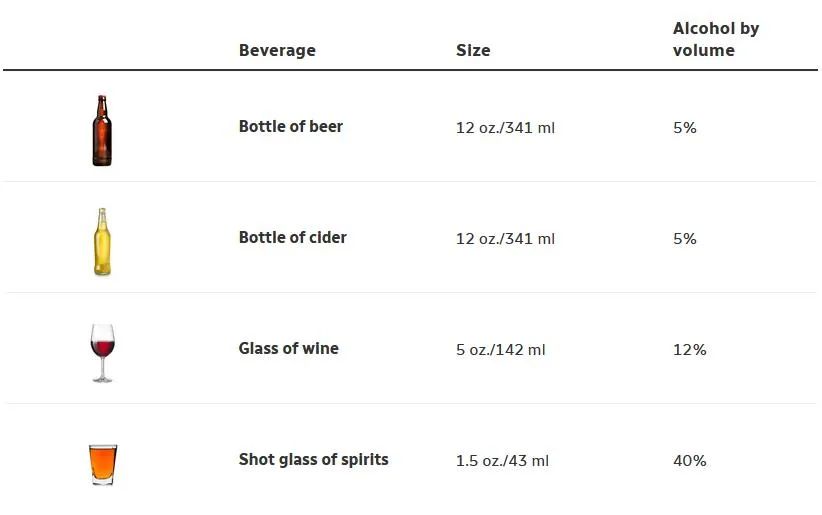The width and height of the screenshot is (822, 515).
Task: Select the cider row's 12 oz./341 ml size
Action: (505, 239)
